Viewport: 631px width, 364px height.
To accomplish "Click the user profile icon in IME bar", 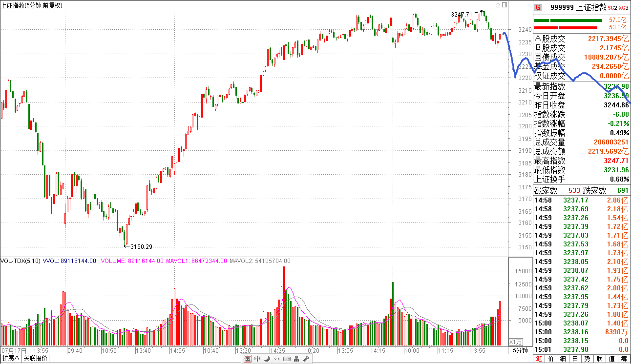I will point(296,359).
